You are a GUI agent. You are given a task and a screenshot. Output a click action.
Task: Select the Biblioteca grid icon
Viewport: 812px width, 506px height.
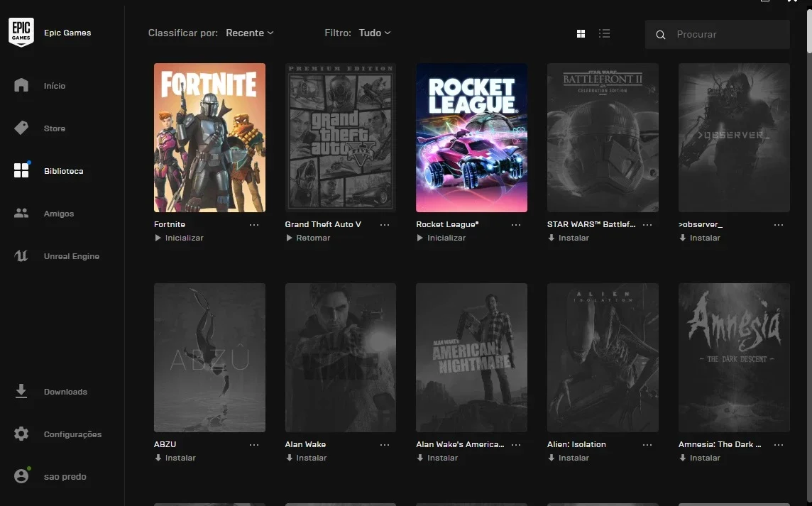pos(21,170)
